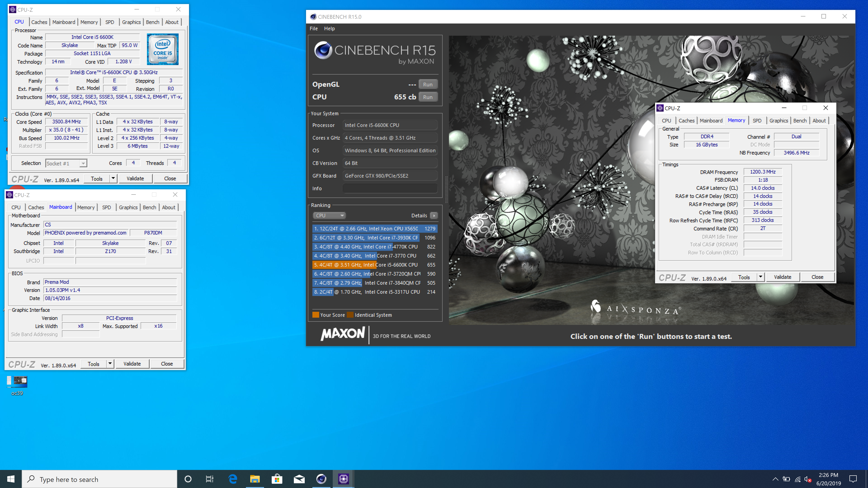The image size is (868, 488).
Task: Open Task View from the taskbar
Action: [210, 479]
